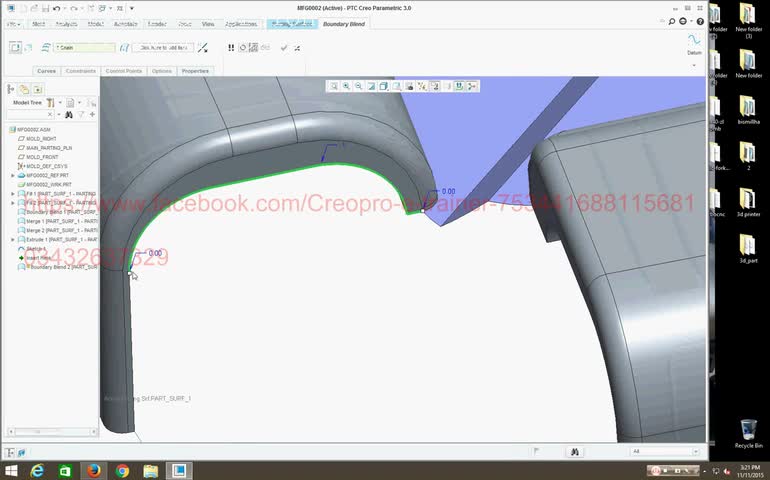Click the View Manager icon

tap(409, 86)
